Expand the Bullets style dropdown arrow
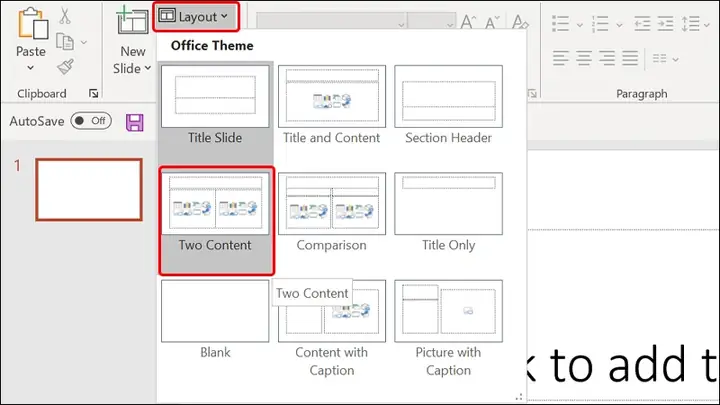The image size is (720, 405). coord(579,25)
